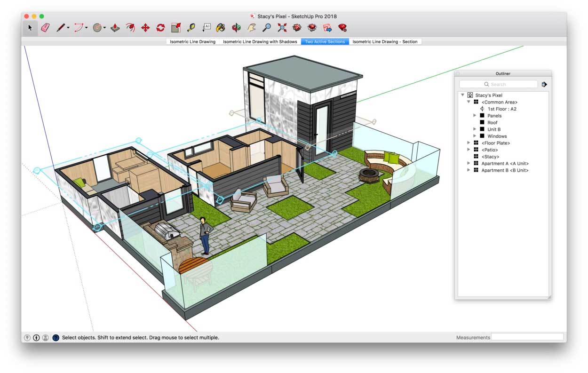The height and width of the screenshot is (373, 588).
Task: Toggle the geo-location status icon
Action: pos(27,338)
